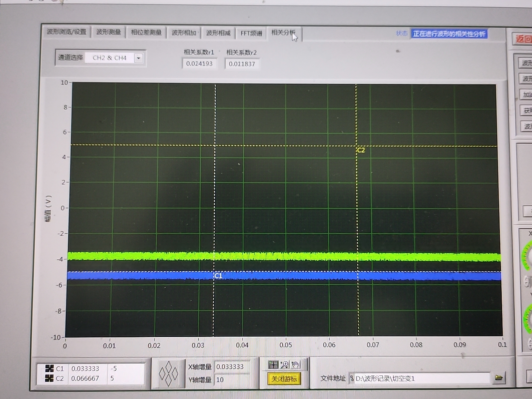The height and width of the screenshot is (399, 532).
Task: Select the 相关分析 tab
Action: click(x=284, y=33)
